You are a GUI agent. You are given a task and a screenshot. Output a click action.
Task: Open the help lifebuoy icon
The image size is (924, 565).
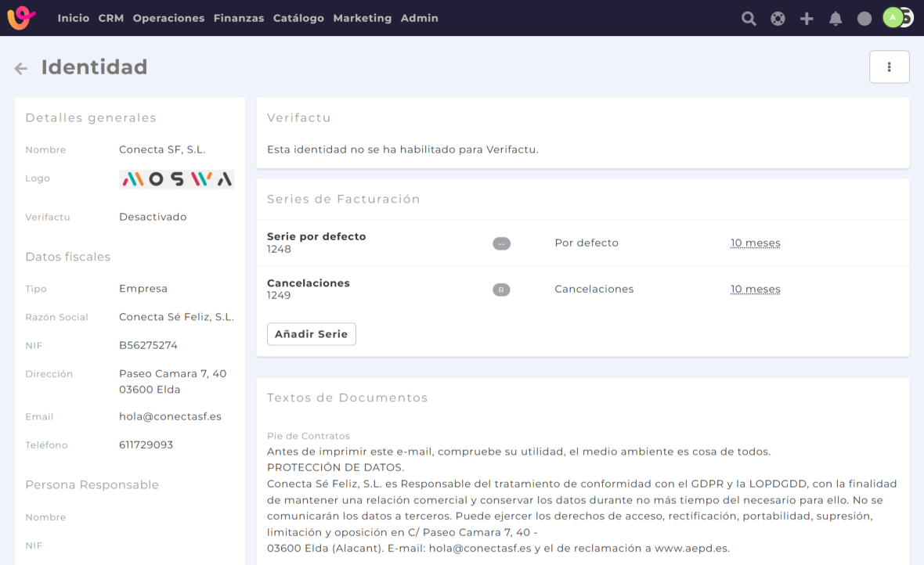778,19
